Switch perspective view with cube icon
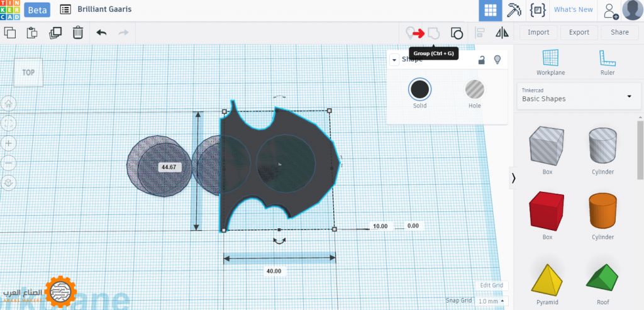The image size is (644, 310). [9, 183]
